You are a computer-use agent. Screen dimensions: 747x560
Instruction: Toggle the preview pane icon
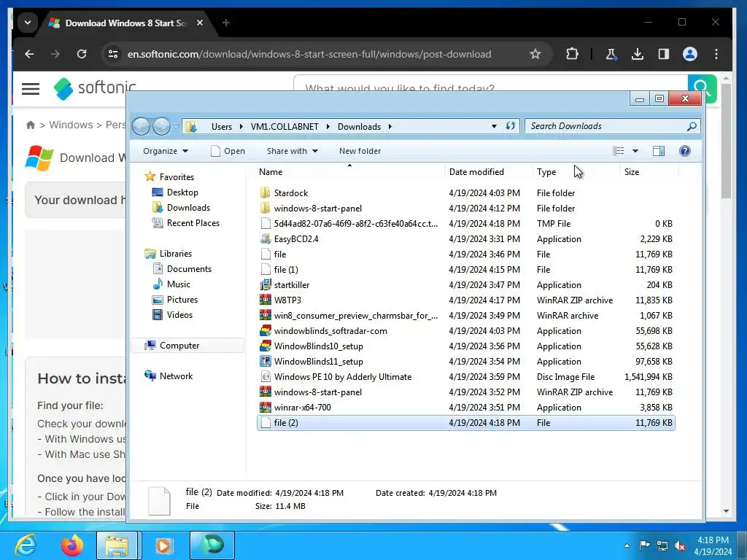(x=659, y=151)
